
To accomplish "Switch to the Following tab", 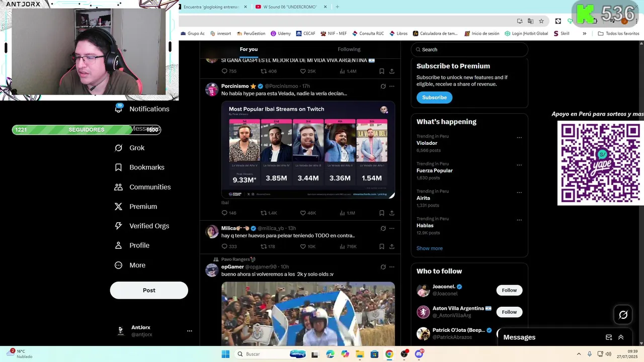I will [x=349, y=49].
